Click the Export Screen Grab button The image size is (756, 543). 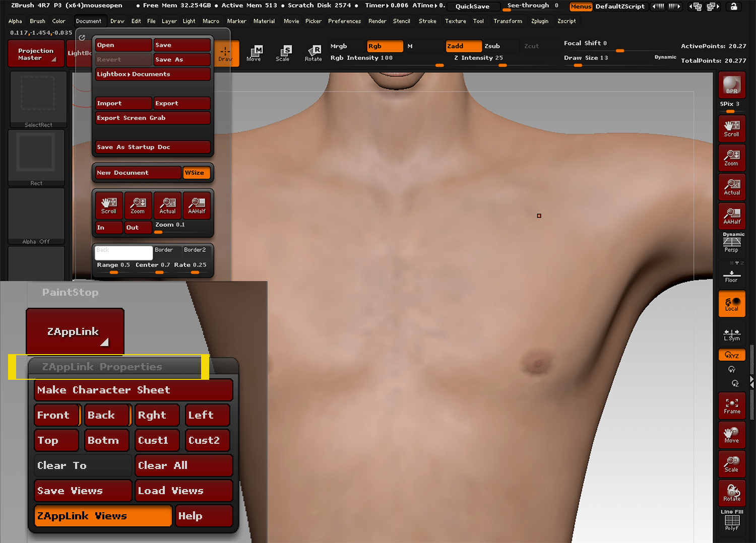pyautogui.click(x=153, y=118)
